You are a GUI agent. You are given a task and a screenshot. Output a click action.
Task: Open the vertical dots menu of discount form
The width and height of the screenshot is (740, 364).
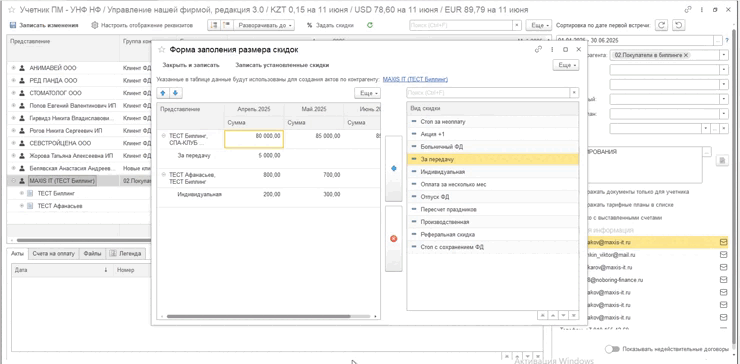tap(551, 49)
